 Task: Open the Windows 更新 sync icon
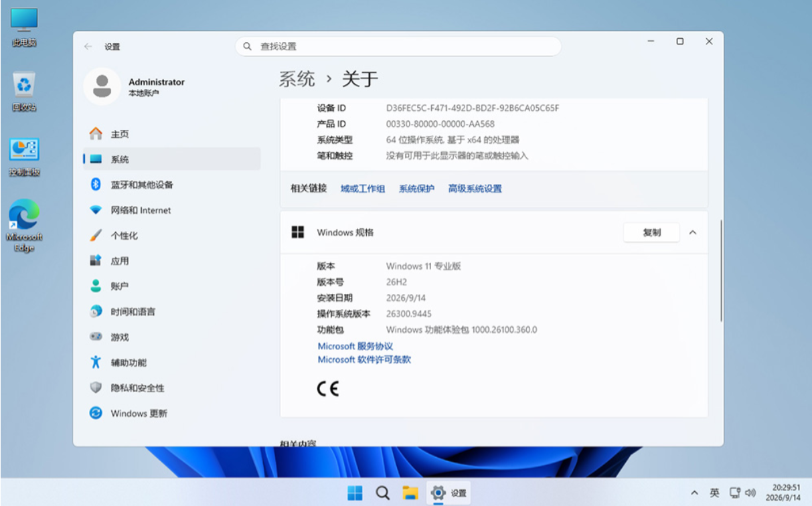96,413
